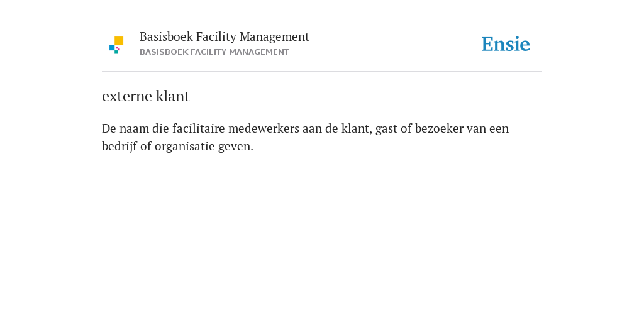The width and height of the screenshot is (644, 322).
Task: Click the horizontal divider below the header
Action: pos(322,72)
